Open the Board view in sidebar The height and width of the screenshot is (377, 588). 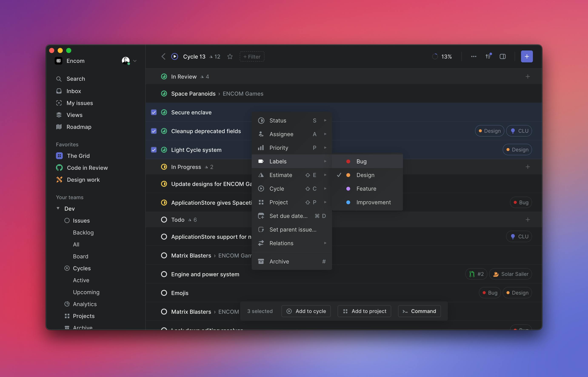[x=81, y=256]
